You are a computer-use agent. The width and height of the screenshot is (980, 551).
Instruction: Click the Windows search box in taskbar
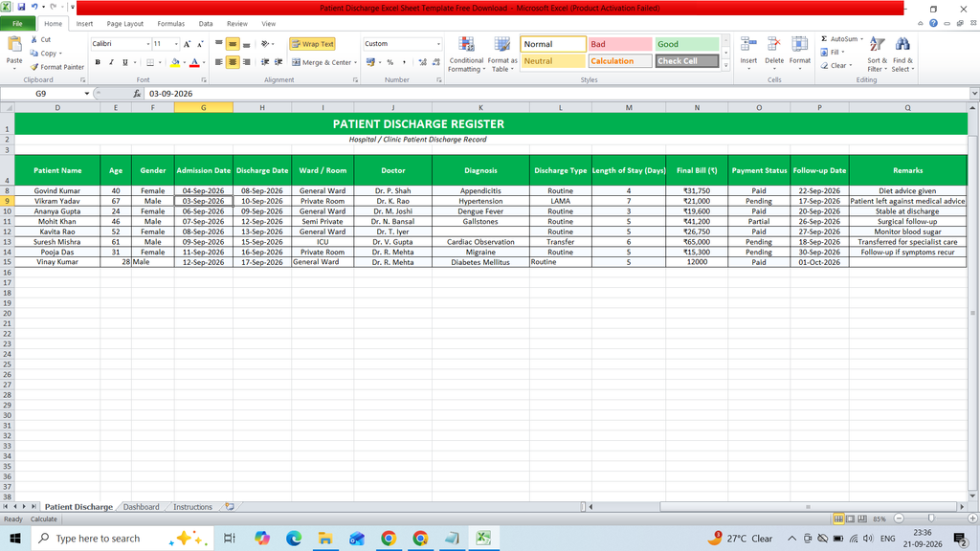(x=122, y=538)
